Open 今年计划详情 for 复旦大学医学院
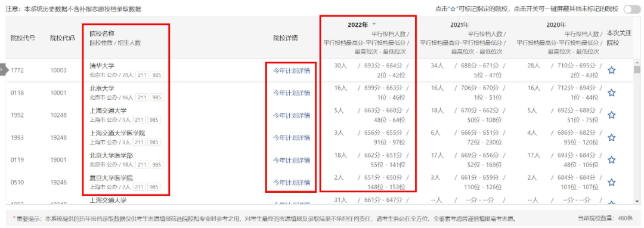Image resolution: width=644 pixels, height=228 pixels. (291, 183)
